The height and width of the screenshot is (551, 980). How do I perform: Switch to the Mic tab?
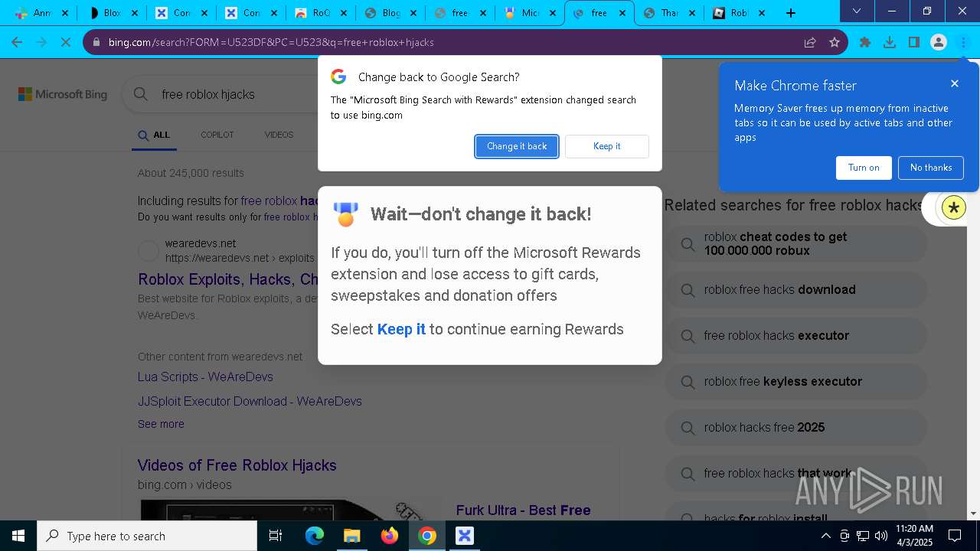pos(530,13)
